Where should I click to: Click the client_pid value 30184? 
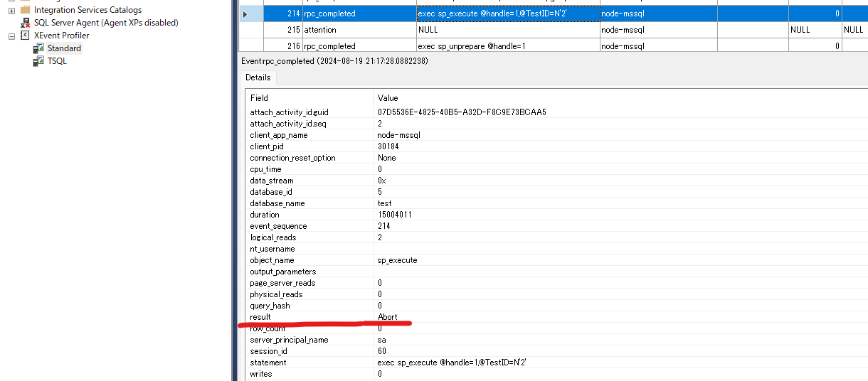[x=388, y=146]
